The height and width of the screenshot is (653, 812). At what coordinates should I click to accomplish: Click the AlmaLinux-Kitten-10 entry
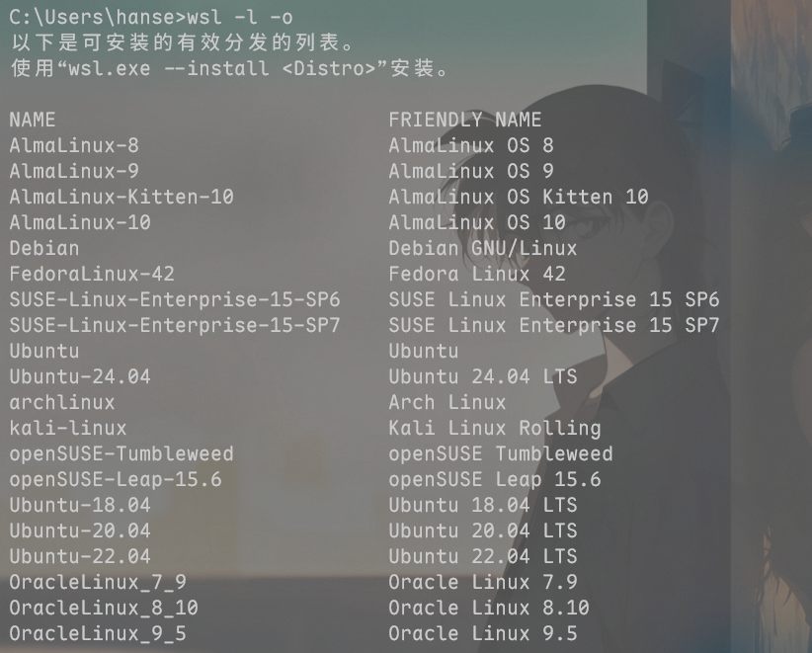click(x=122, y=197)
